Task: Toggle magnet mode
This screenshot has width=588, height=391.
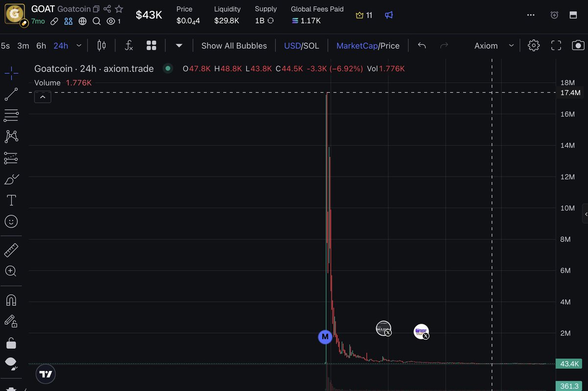Action: [11, 300]
